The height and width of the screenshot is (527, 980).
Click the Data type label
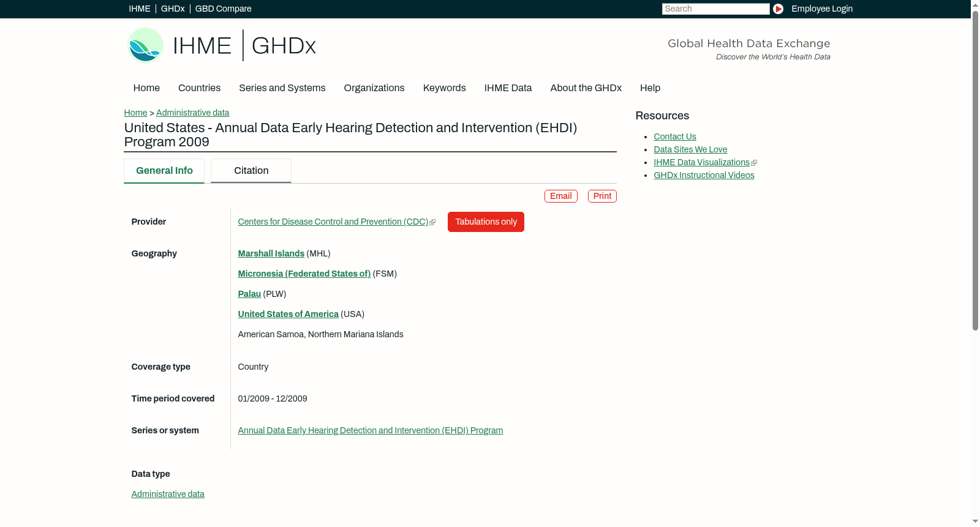click(x=151, y=474)
